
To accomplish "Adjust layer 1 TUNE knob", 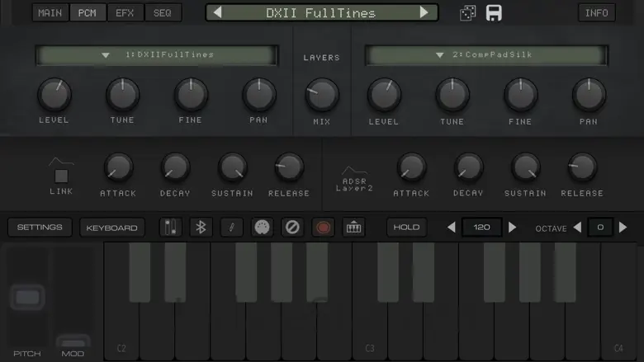I will (122, 94).
